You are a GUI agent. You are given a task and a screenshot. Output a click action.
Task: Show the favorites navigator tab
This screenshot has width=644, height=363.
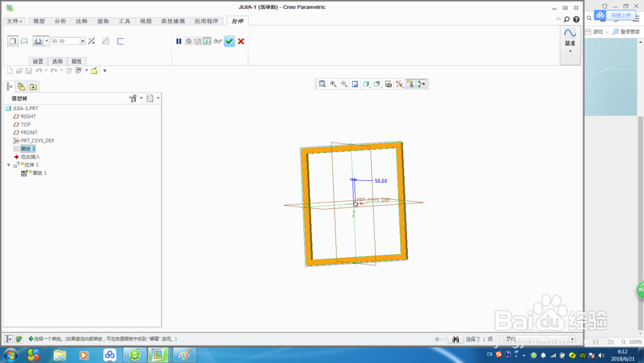(x=33, y=87)
